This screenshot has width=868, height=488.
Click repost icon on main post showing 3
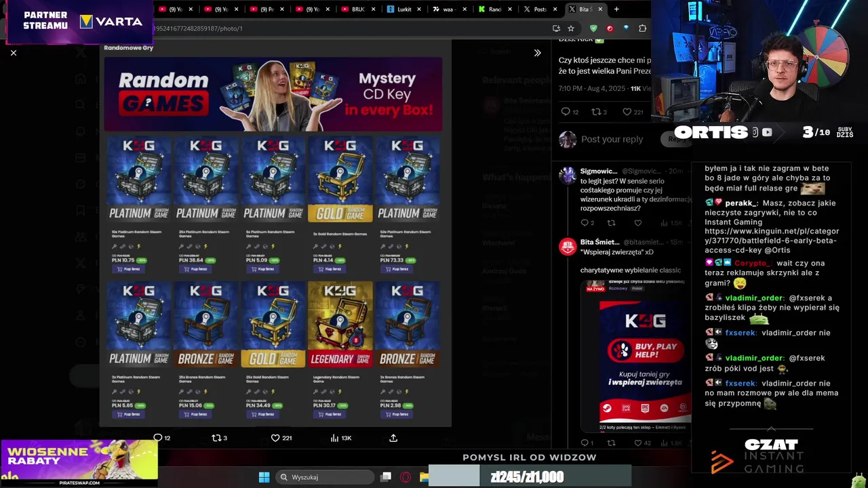[x=596, y=112]
